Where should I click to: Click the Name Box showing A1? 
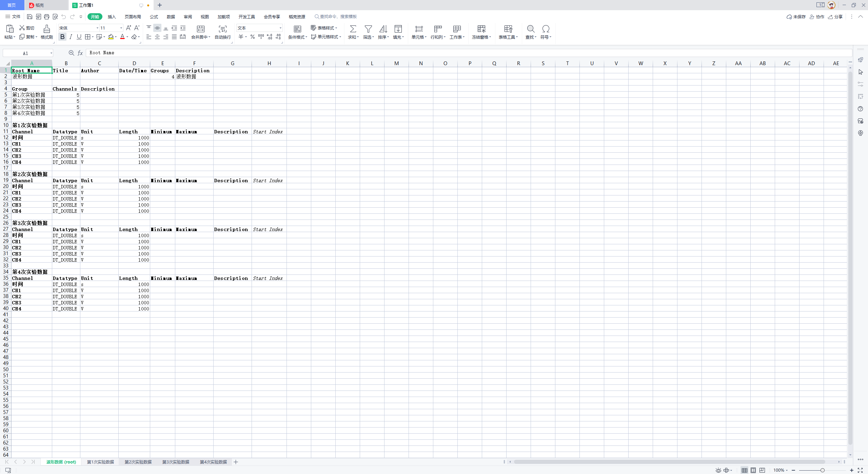coord(25,53)
